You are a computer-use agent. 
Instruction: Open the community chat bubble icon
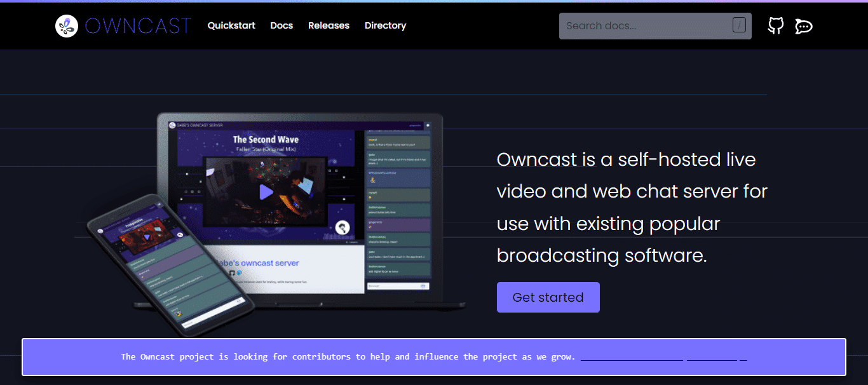tap(804, 26)
